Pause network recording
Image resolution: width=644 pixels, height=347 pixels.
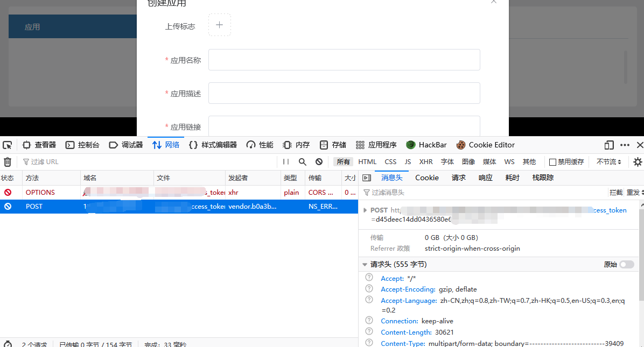286,161
